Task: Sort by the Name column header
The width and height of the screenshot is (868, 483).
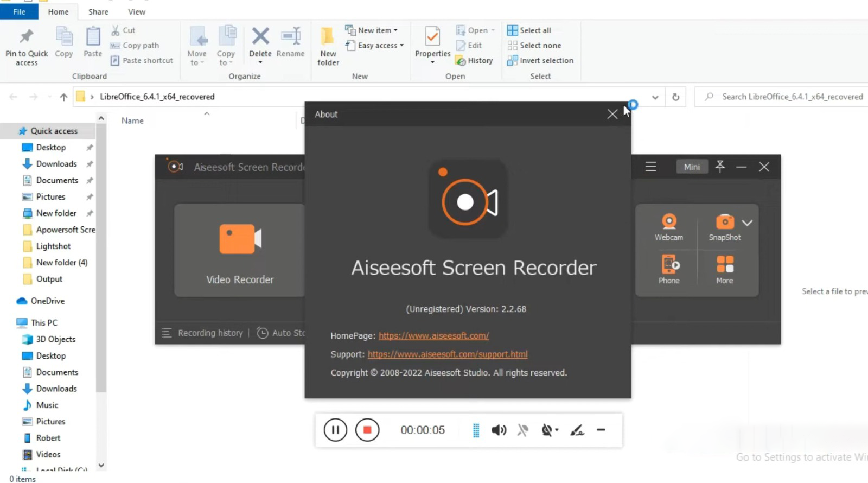Action: 132,120
